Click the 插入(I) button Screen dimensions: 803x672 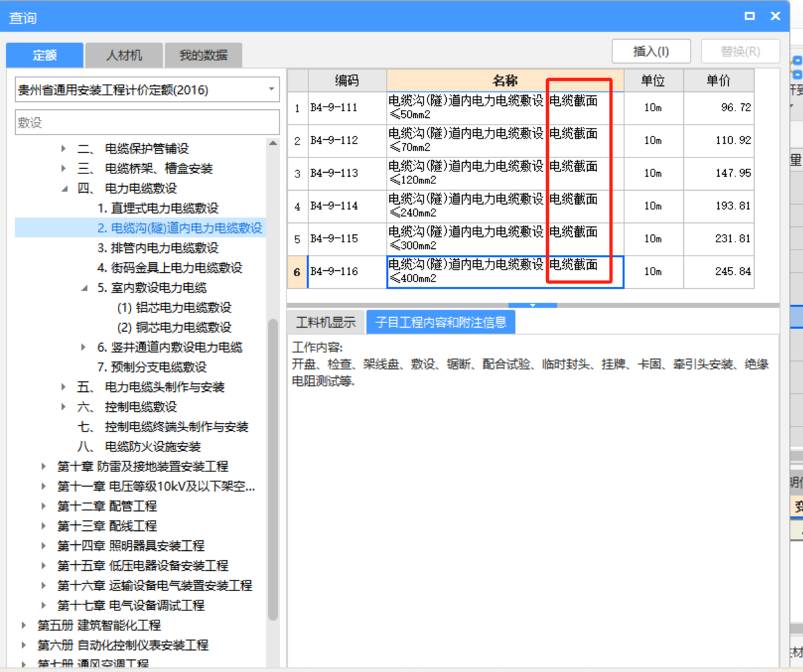point(651,51)
